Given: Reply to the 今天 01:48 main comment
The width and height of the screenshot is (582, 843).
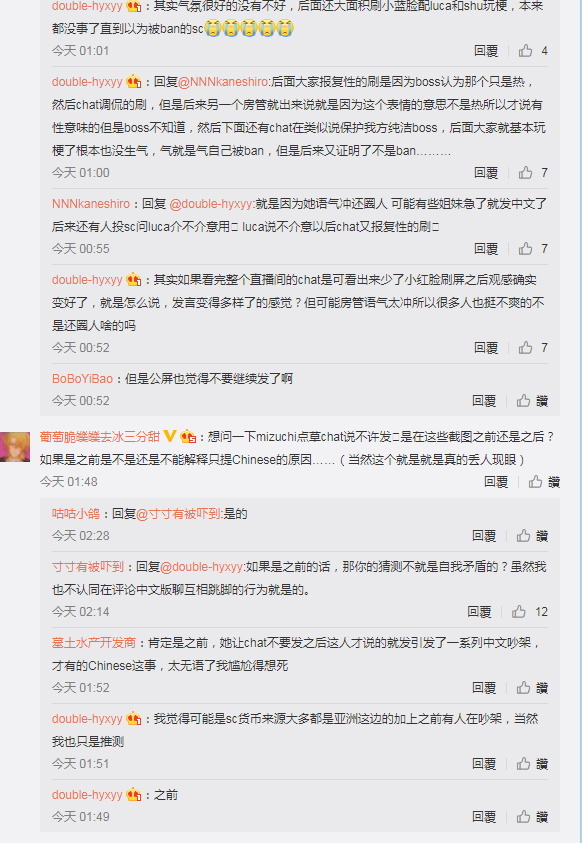Looking at the screenshot, I should click(495, 482).
